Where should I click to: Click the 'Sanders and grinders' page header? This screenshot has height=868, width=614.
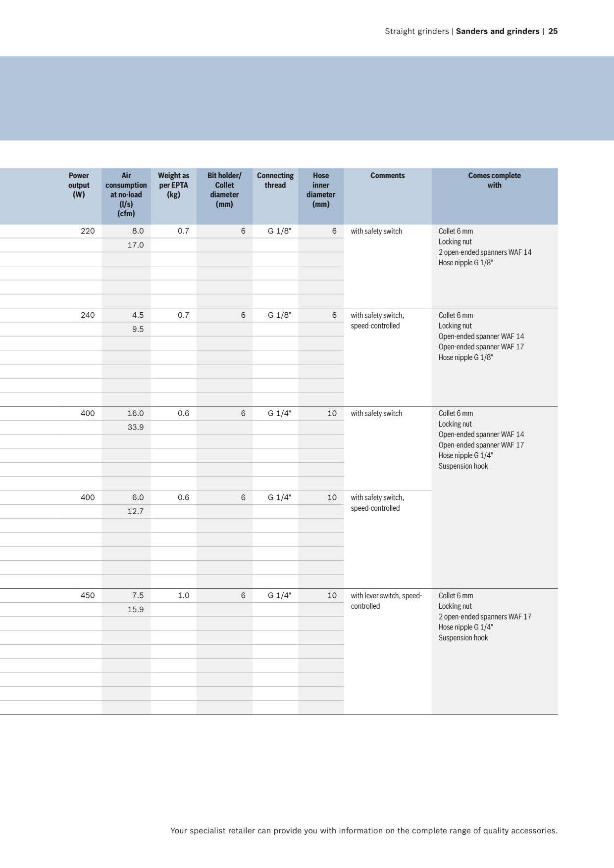(x=497, y=31)
